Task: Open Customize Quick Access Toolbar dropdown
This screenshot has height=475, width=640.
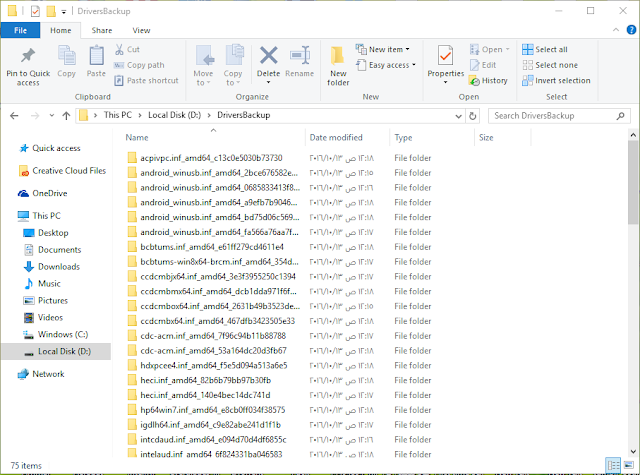Action: coord(64,12)
